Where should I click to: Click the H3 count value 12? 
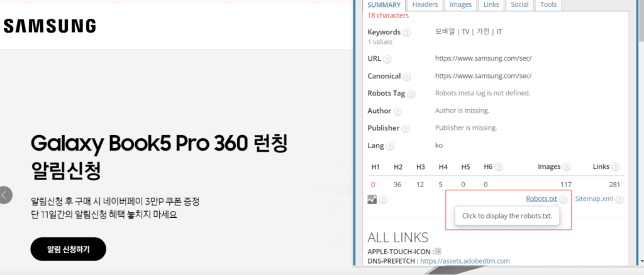419,185
